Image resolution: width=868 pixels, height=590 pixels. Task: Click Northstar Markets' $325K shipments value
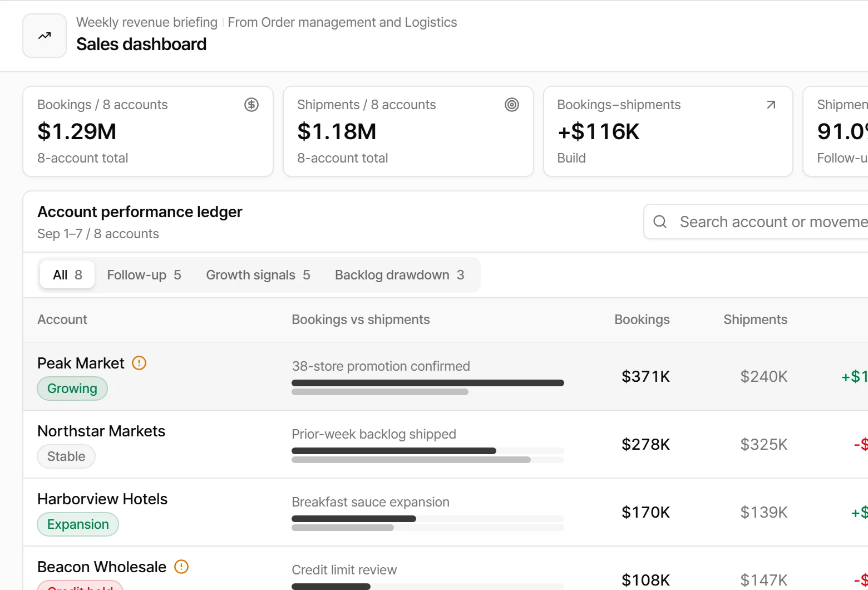[764, 444]
